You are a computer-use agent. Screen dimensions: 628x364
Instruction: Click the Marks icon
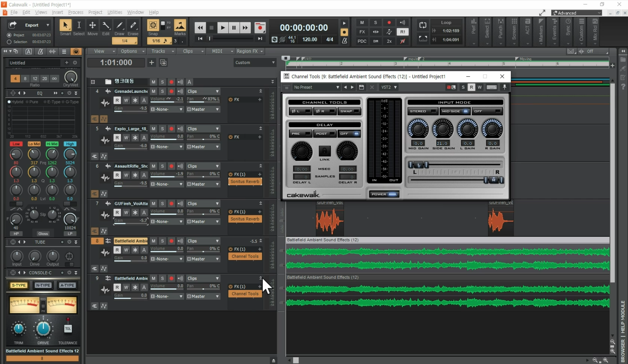click(x=180, y=26)
